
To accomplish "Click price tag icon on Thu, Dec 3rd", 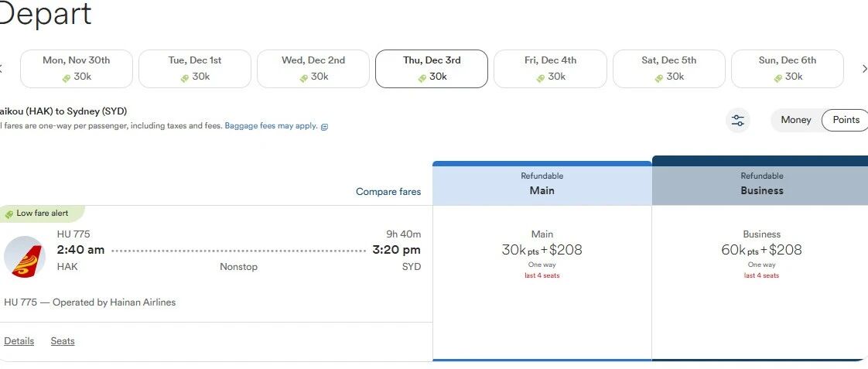I will pyautogui.click(x=422, y=78).
